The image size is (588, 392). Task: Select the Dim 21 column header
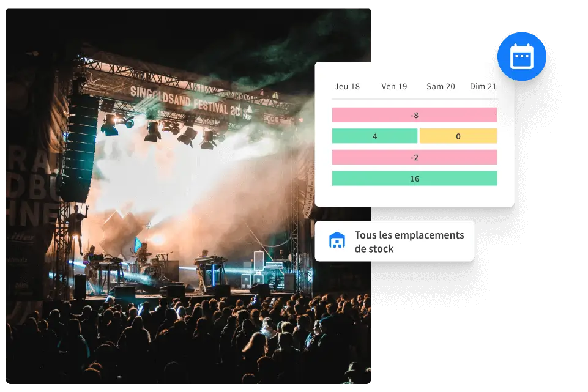coord(483,87)
